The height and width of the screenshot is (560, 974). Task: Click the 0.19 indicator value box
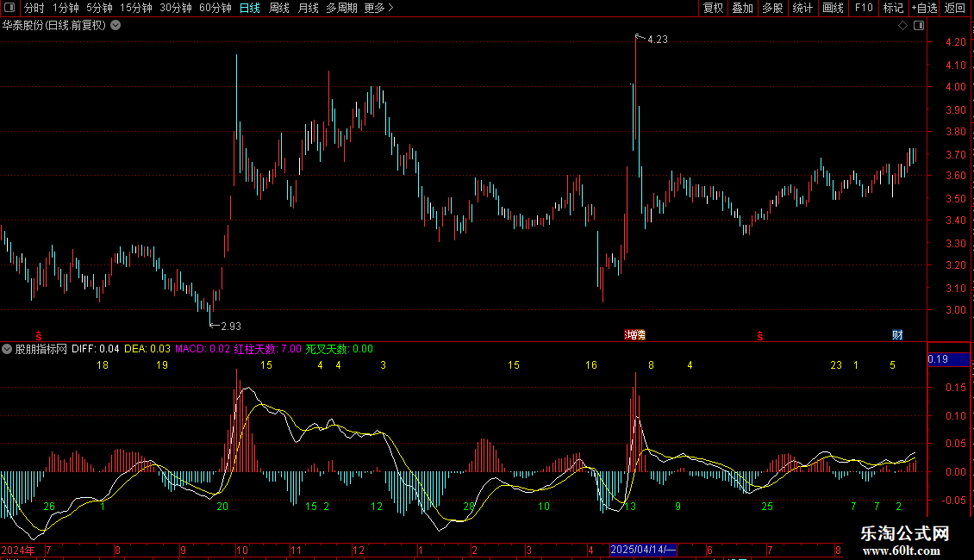948,359
